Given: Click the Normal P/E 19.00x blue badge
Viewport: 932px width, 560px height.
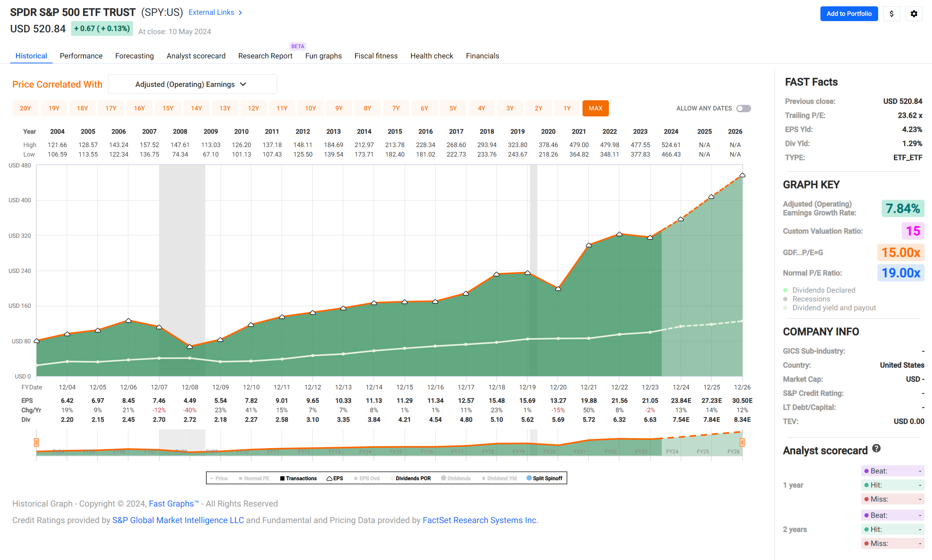Looking at the screenshot, I should pos(900,273).
